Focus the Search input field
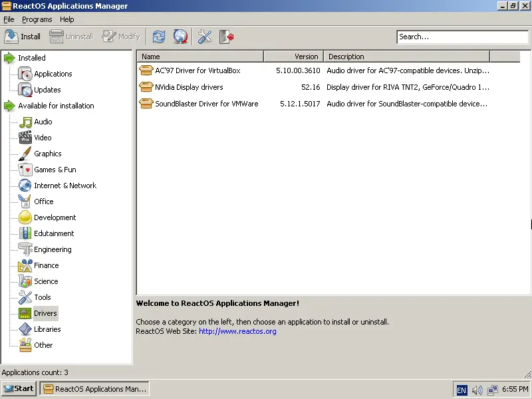Viewport: 532px width, 399px height. [462, 37]
